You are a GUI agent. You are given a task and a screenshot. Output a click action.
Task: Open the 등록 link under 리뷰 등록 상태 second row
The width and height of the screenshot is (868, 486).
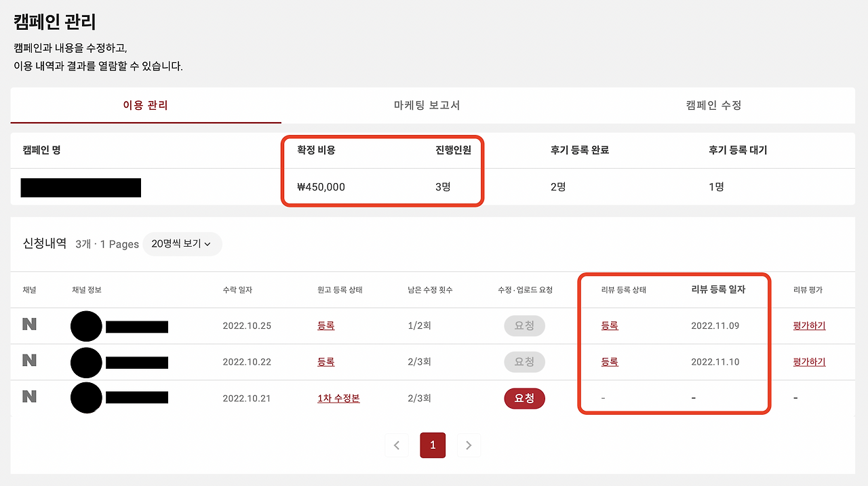pos(610,362)
